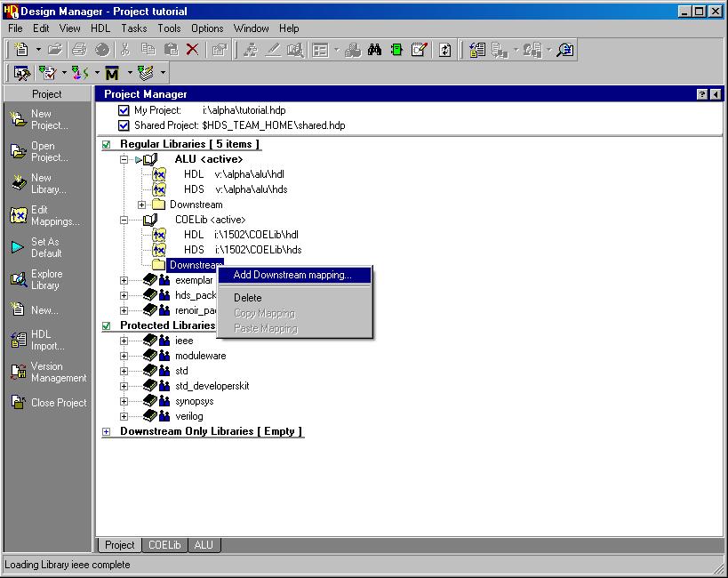Click the ALU HDL mapping icon
Screen dimensions: 728x578
click(159, 174)
